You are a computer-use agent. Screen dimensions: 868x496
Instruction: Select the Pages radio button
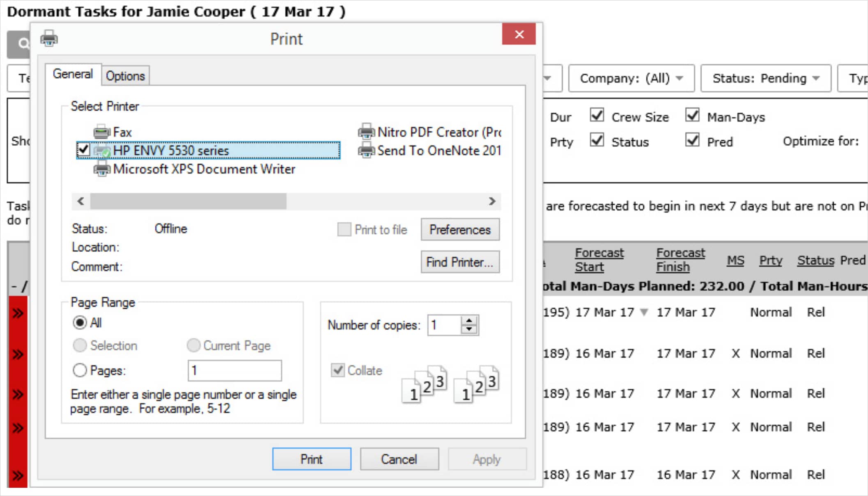click(x=80, y=370)
